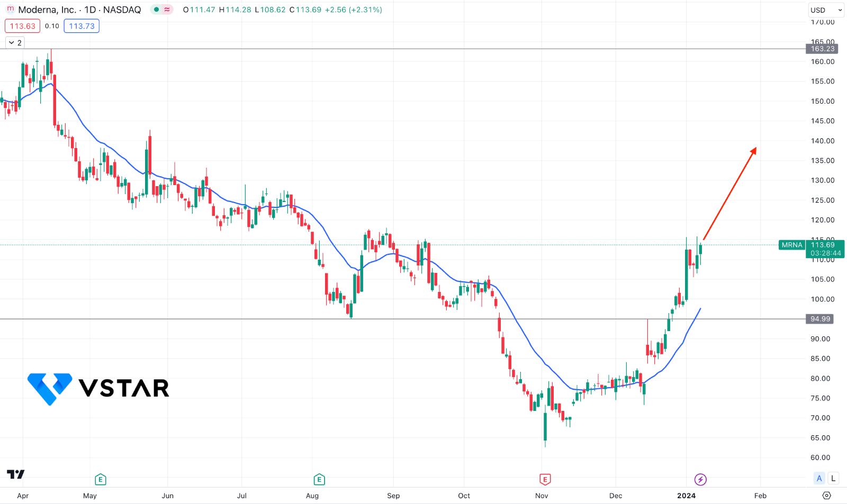Click the May earnings marker
Viewport: 847px width, 504px height.
coord(101,480)
